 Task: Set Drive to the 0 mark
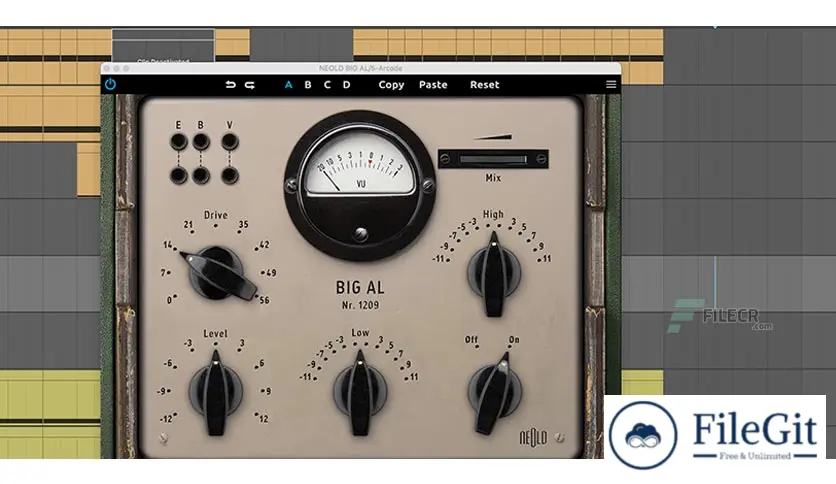[170, 300]
